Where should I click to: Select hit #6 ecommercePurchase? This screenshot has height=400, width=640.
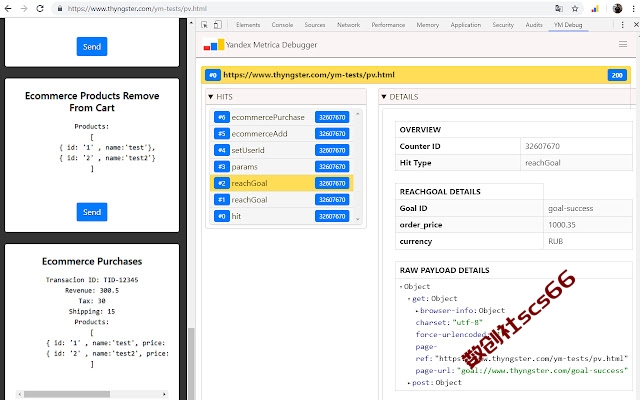point(281,117)
